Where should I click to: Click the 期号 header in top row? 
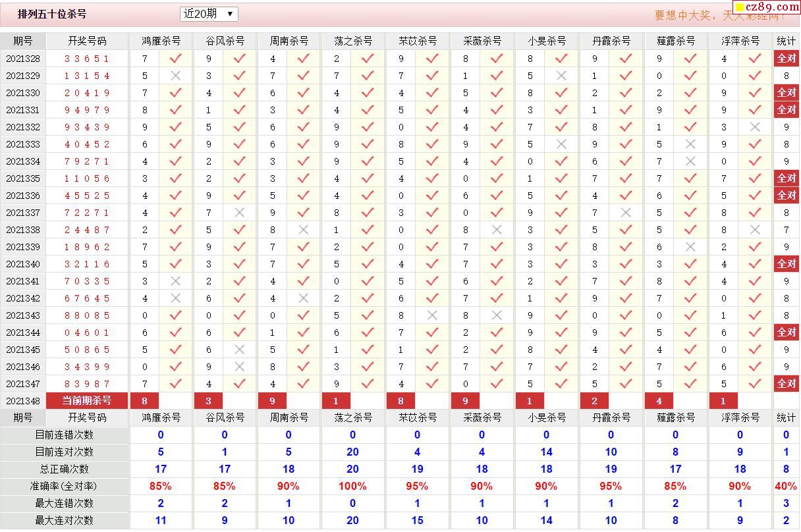[23, 41]
